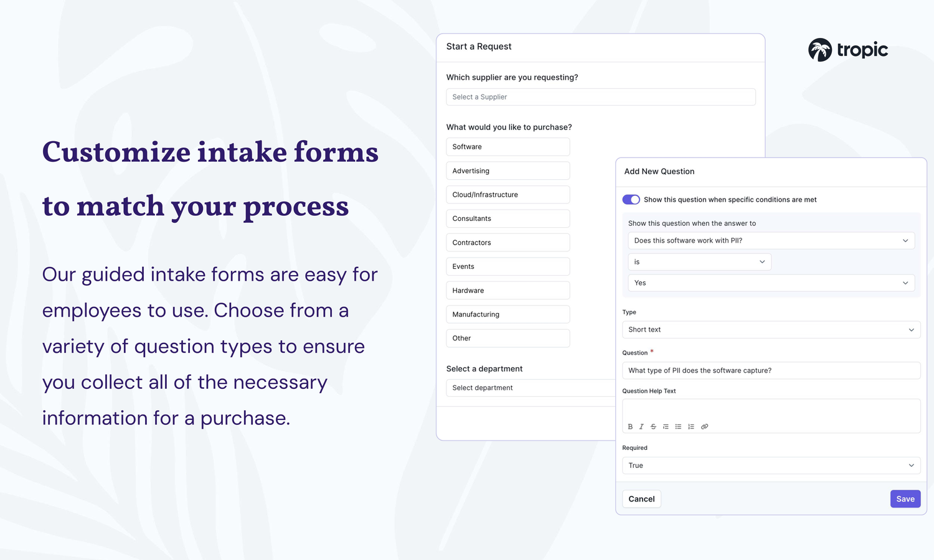This screenshot has width=934, height=560.
Task: Expand the 'is' condition operator dropdown
Action: 699,261
